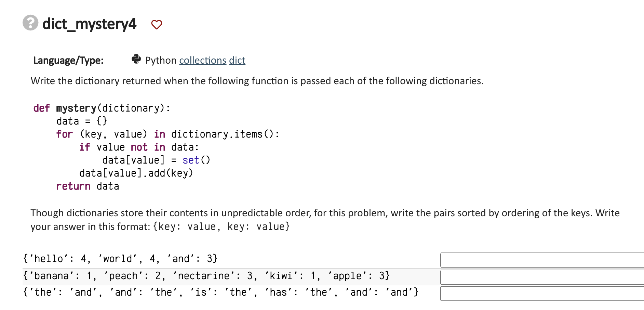Click the {'banana': 1, 'peach': 2...} test case row
The image size is (644, 310).
206,276
